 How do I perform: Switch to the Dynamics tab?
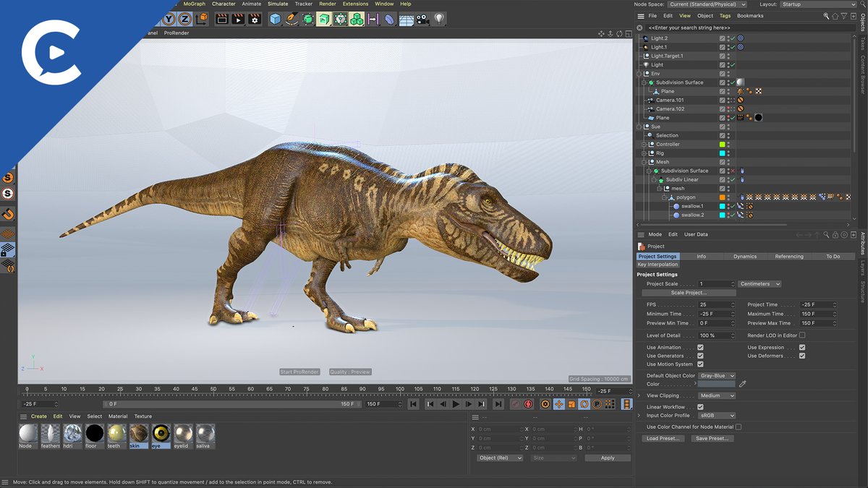(x=744, y=256)
